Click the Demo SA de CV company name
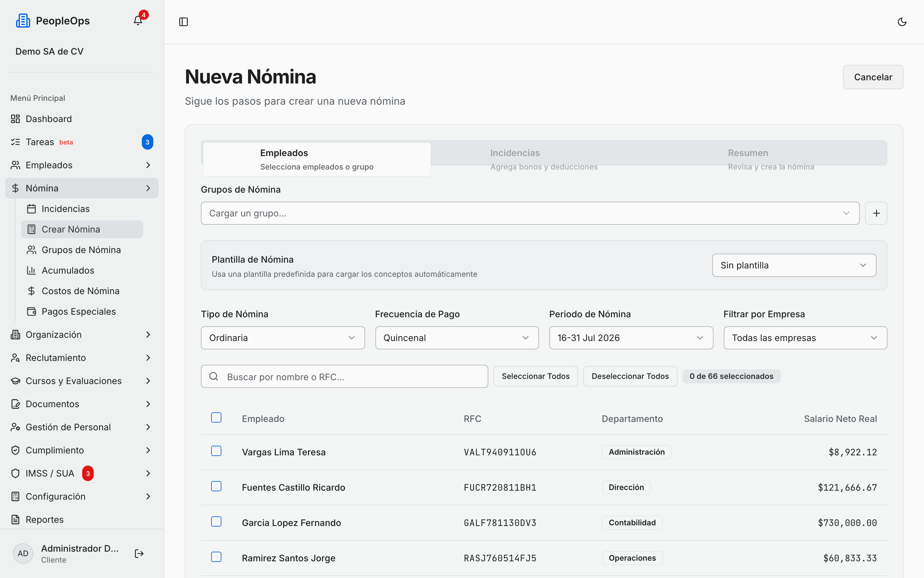924x578 pixels. coord(49,51)
